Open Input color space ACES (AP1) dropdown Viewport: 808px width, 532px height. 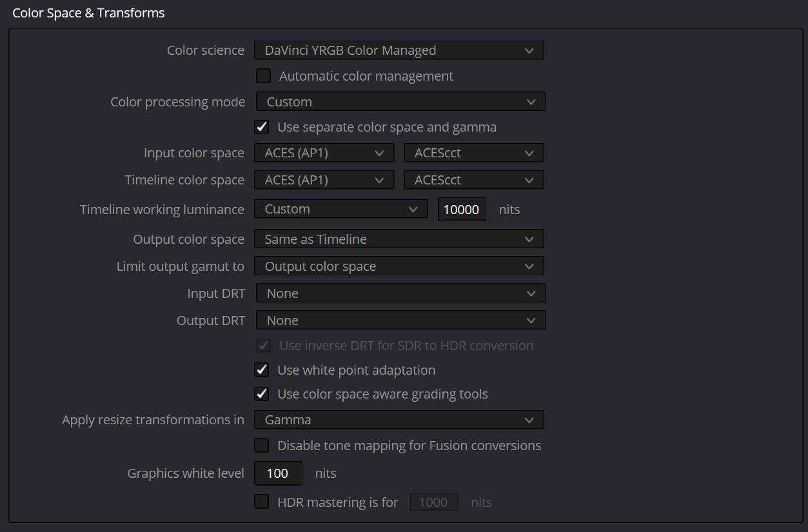[324, 153]
